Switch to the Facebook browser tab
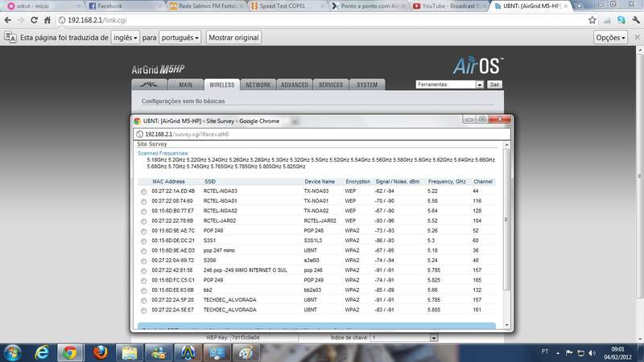Viewport: 644px width, 362px height. click(x=123, y=6)
